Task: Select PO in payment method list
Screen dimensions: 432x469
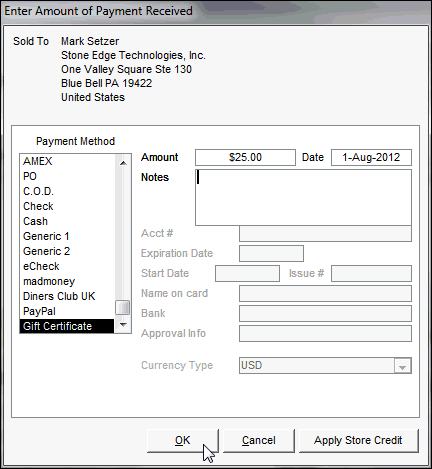Action: pyautogui.click(x=67, y=176)
